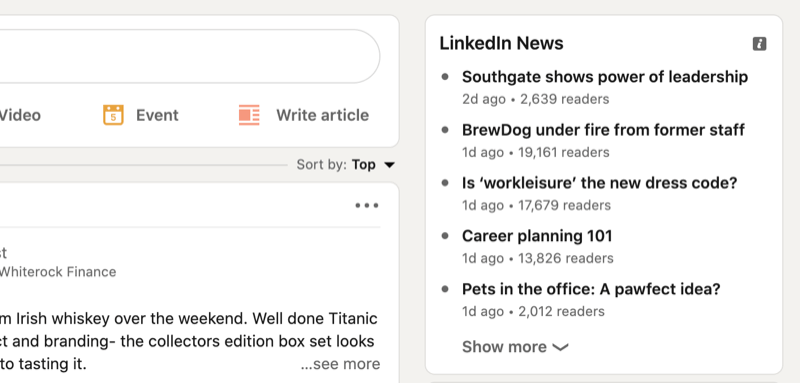Select the Video post option

click(19, 115)
